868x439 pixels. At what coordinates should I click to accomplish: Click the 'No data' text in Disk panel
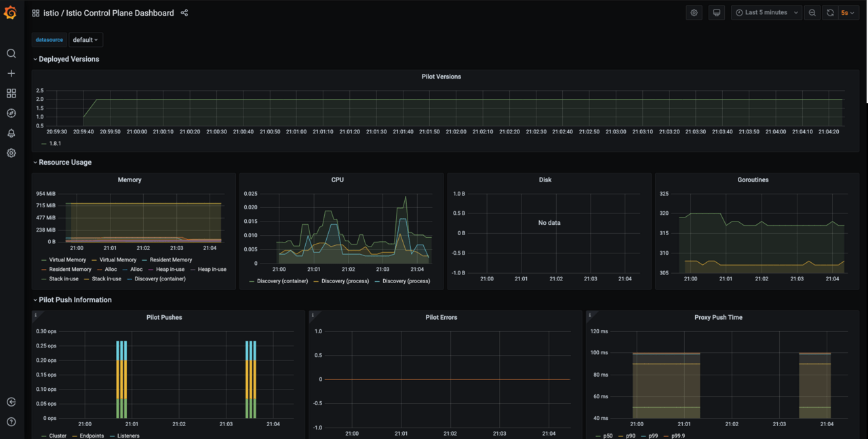coord(549,222)
